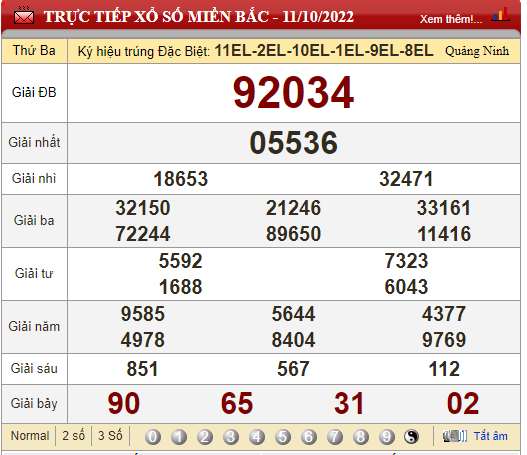Click the title 'TRỰC TIẾP XỔ SỐ MIỀN BẮC'
Viewport: 527px width, 455px height.
(x=156, y=17)
